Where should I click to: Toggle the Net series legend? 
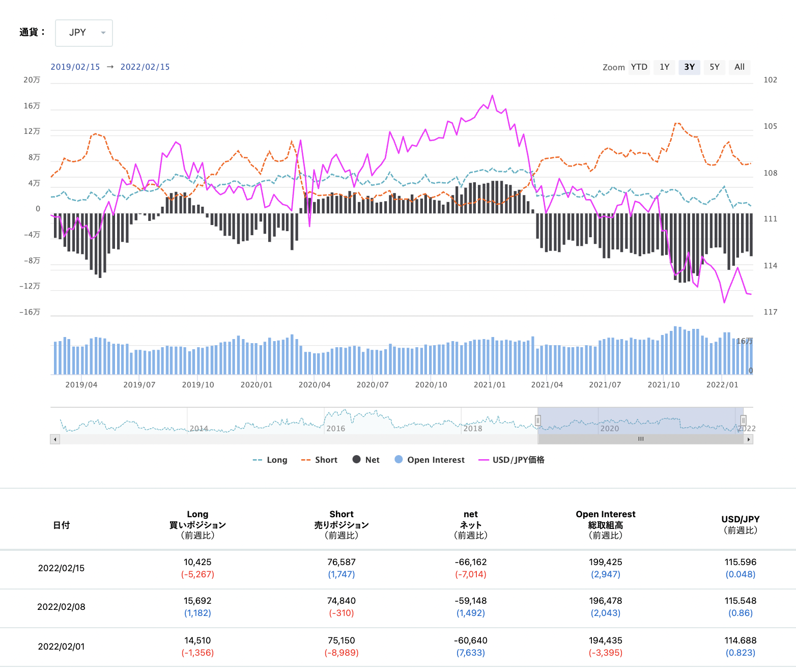click(x=366, y=460)
